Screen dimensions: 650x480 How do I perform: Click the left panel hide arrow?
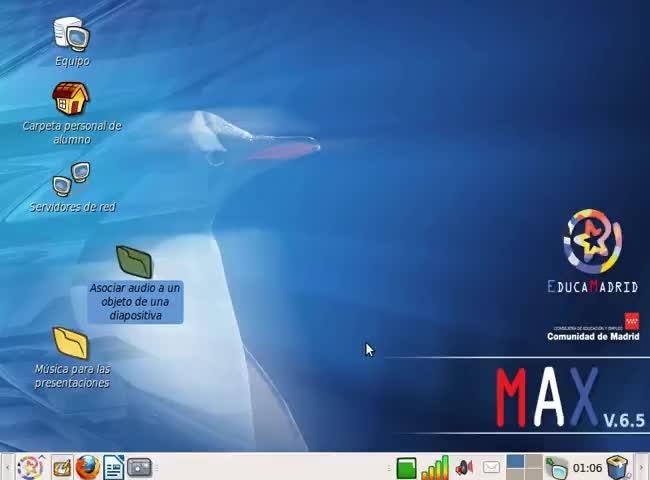coord(6,468)
